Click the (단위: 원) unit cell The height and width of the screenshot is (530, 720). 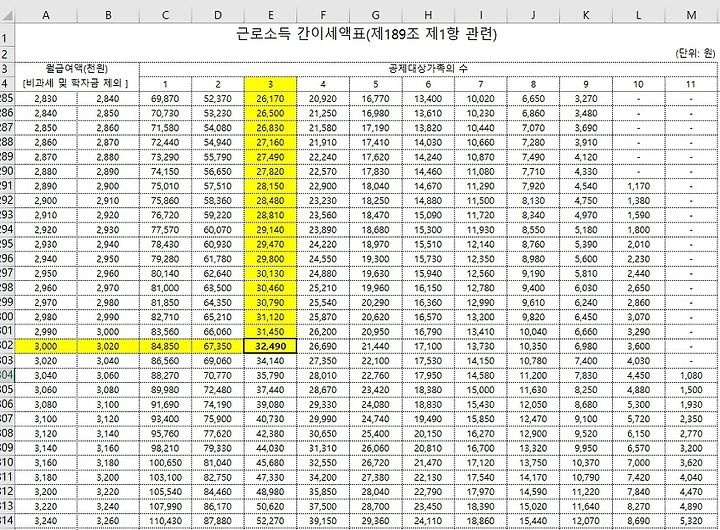[x=695, y=53]
